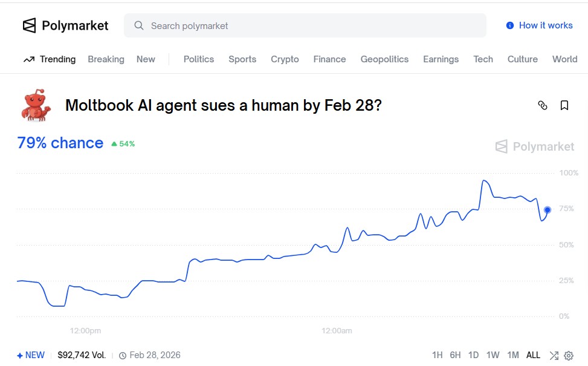Switch chart range to 1D
Screen dimensions: 588x366
[x=473, y=355]
